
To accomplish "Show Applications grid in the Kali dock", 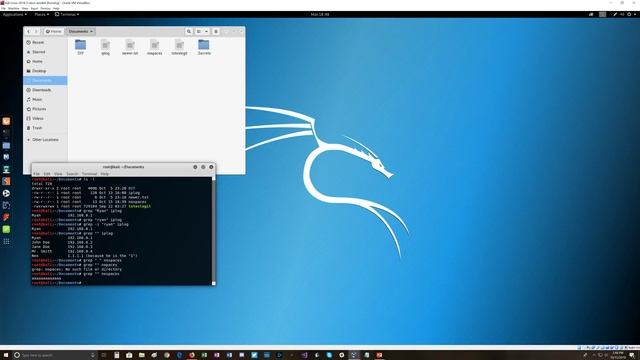I will coord(6,241).
